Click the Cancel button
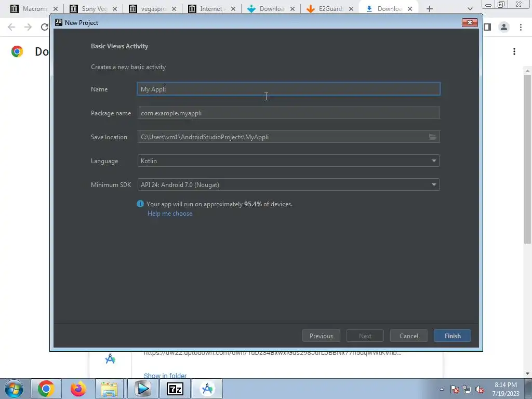The image size is (532, 399). point(409,336)
